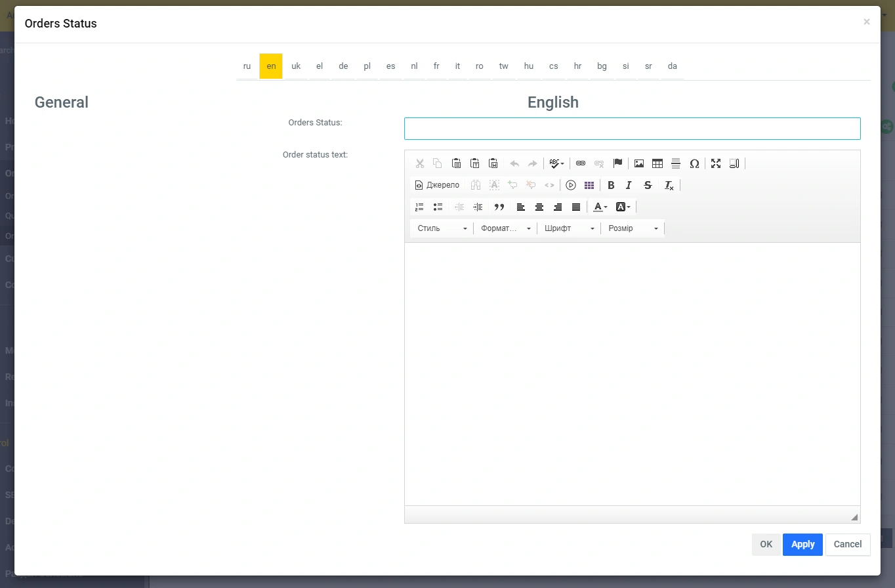Maximize the editor with the fullscreen icon
895x588 pixels.
tap(716, 163)
